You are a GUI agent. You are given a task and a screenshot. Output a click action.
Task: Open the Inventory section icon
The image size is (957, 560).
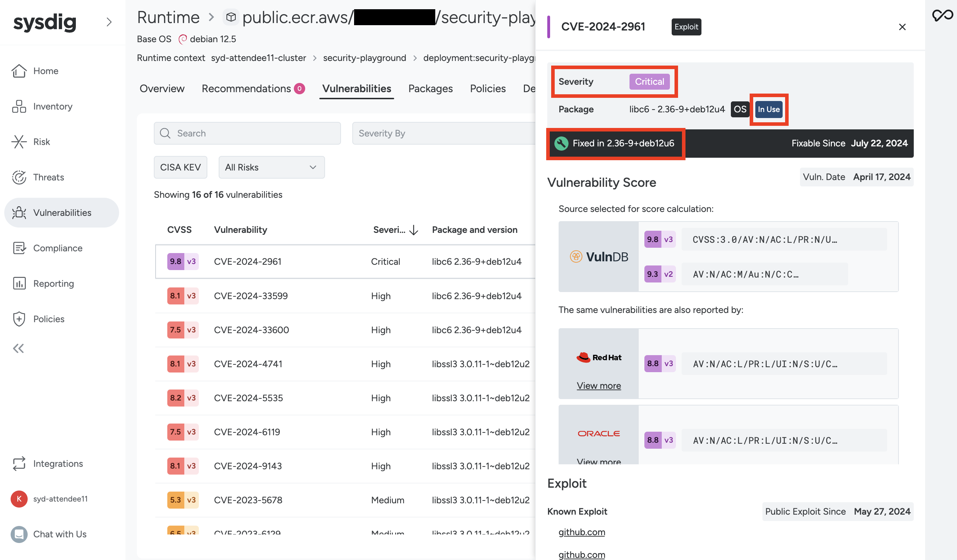(19, 106)
